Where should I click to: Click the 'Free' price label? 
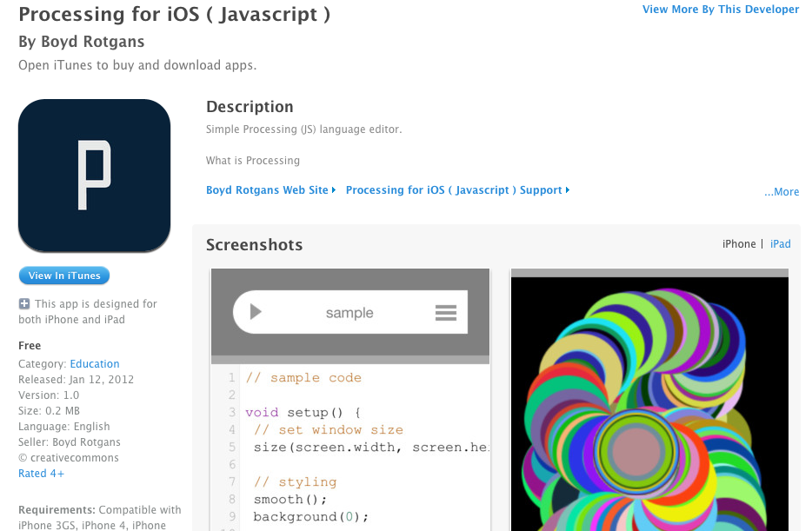[30, 346]
